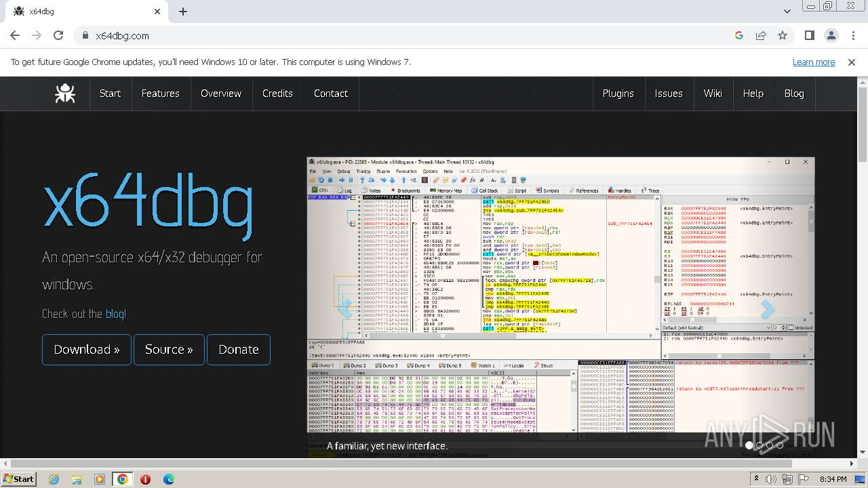
Task: Open the Issues nav link
Action: [669, 94]
